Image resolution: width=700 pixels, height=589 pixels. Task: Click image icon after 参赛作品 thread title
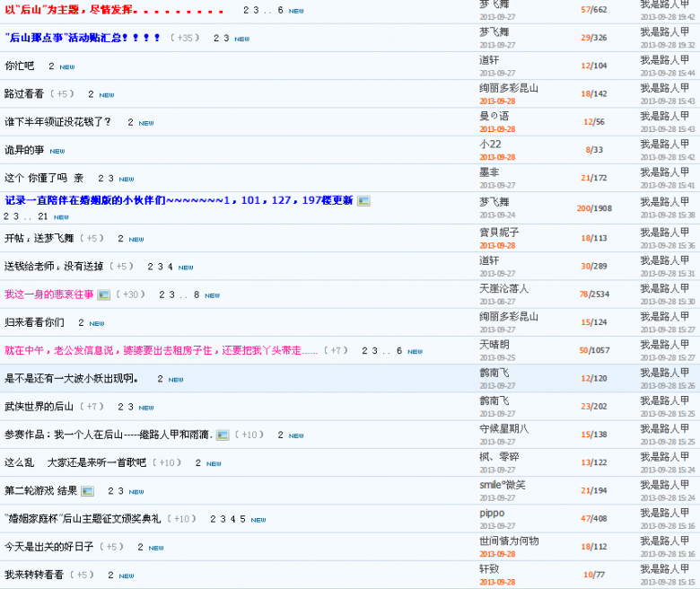tap(223, 435)
